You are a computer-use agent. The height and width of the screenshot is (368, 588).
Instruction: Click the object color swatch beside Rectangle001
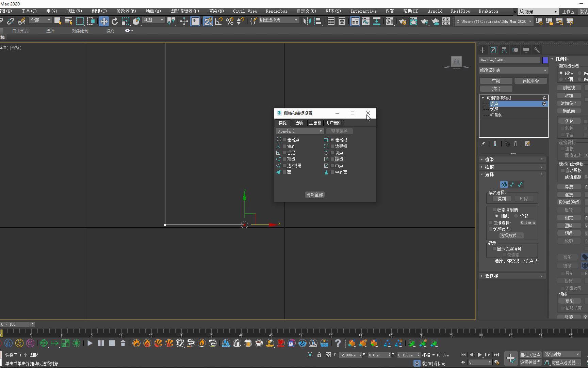coord(545,60)
